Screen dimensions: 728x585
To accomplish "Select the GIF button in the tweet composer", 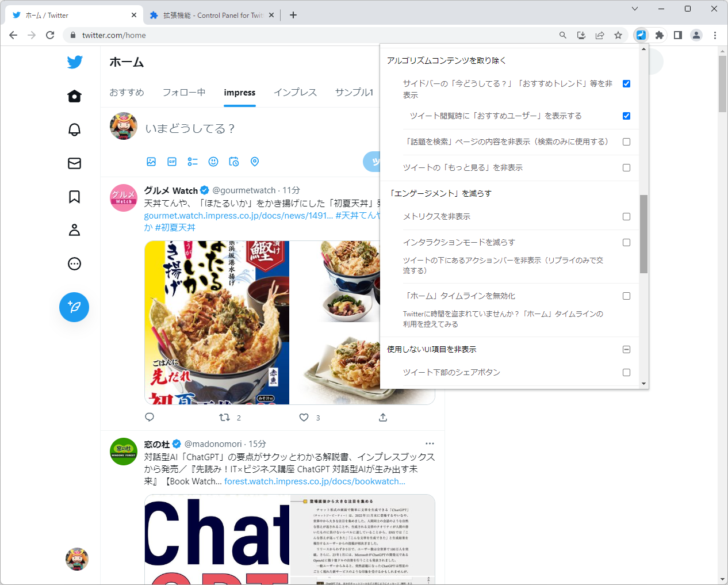I will pyautogui.click(x=172, y=162).
